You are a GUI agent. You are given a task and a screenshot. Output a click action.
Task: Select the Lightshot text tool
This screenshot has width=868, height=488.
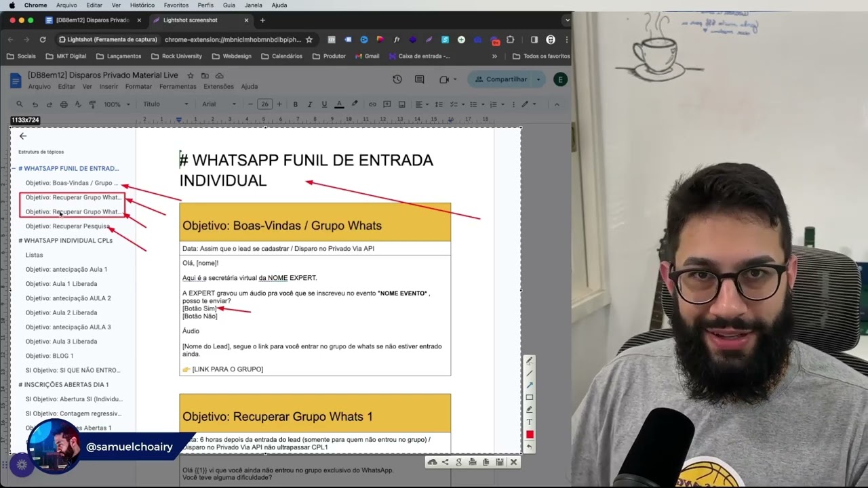point(530,422)
